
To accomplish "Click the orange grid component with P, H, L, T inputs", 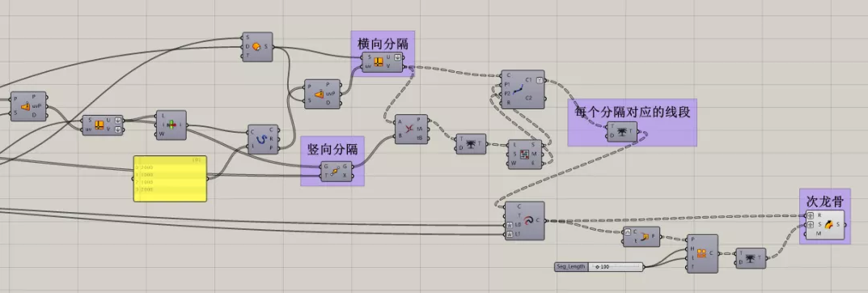I will click(701, 253).
